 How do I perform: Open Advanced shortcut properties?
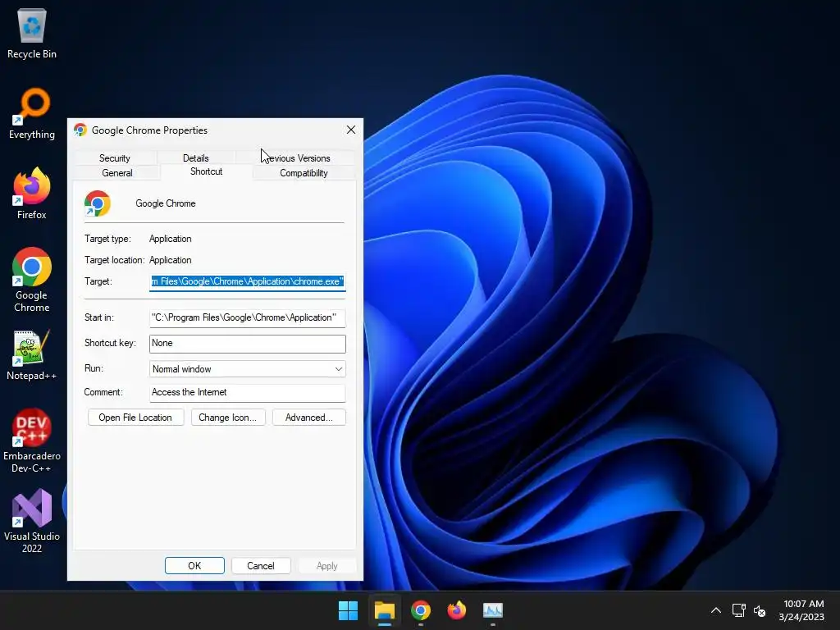coord(309,418)
